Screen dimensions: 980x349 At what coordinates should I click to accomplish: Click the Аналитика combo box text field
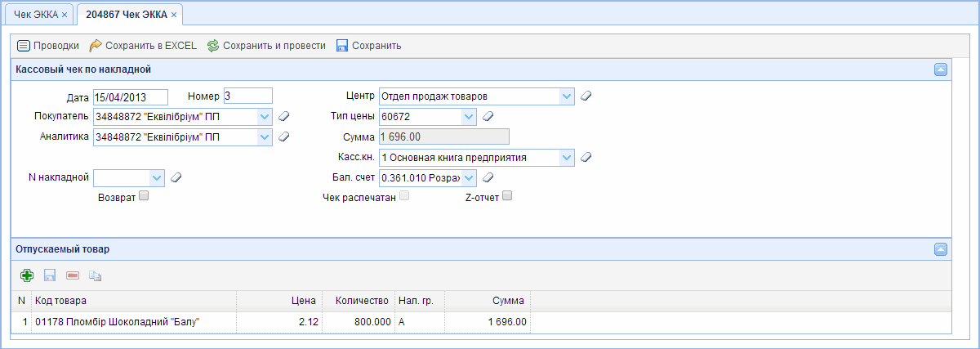[175, 137]
